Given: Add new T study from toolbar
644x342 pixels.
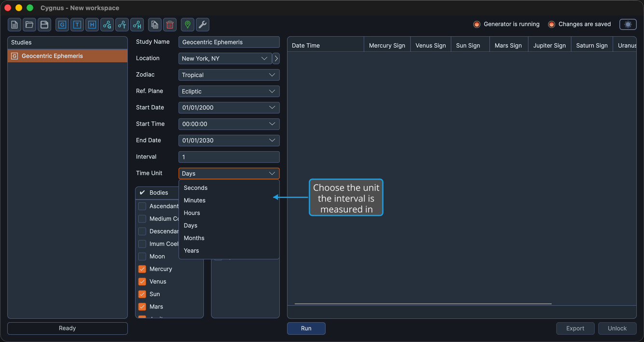Looking at the screenshot, I should [77, 25].
